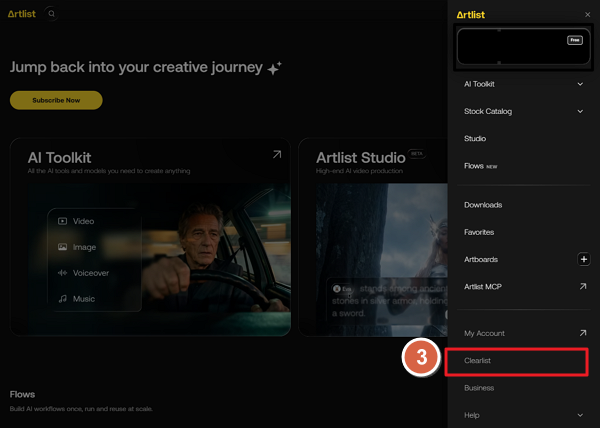Expand the AI Toolkit chevron
This screenshot has height=428, width=600.
[580, 84]
